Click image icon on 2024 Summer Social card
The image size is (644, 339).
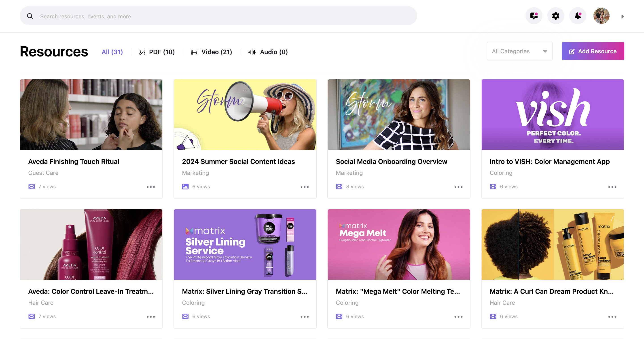tap(185, 187)
